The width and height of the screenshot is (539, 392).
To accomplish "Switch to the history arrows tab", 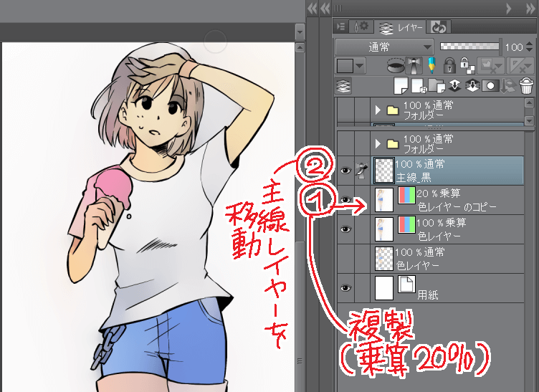I will pyautogui.click(x=438, y=27).
